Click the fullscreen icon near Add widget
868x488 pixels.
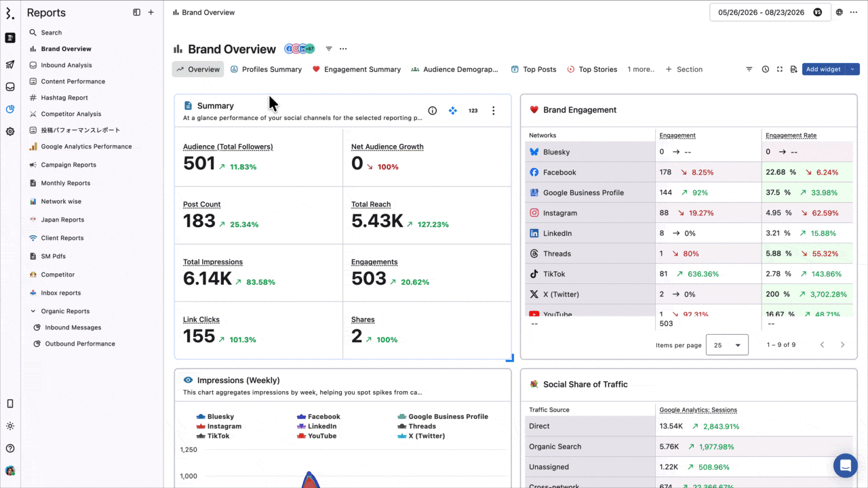tap(779, 69)
